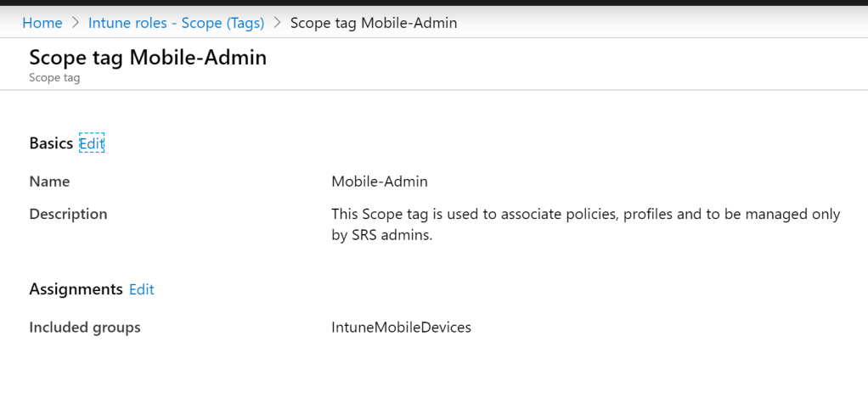This screenshot has height=420, width=868.
Task: Select the Description field label
Action: pos(68,214)
